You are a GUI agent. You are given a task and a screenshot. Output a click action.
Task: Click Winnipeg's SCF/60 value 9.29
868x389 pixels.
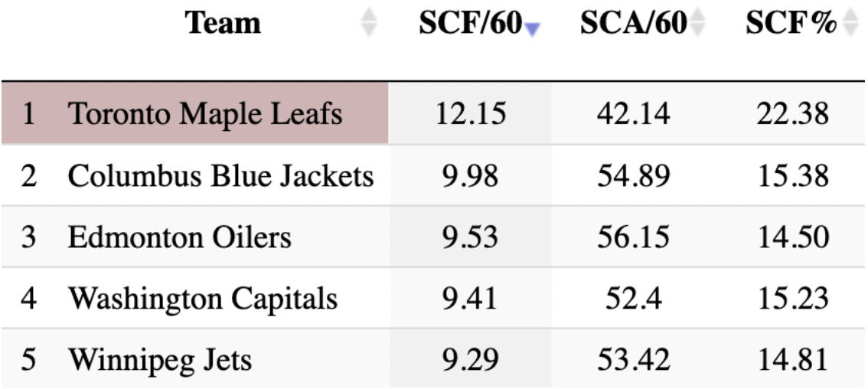coord(469,359)
